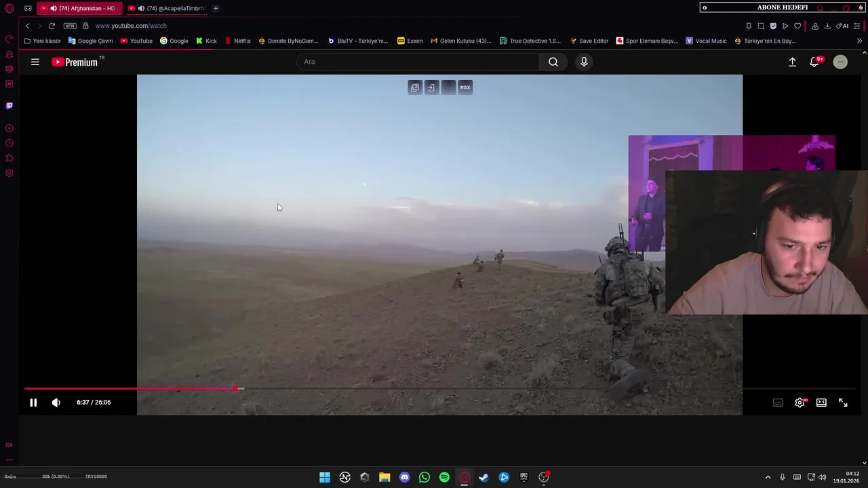This screenshot has width=868, height=488.
Task: Switch to theater mode view
Action: pyautogui.click(x=821, y=403)
